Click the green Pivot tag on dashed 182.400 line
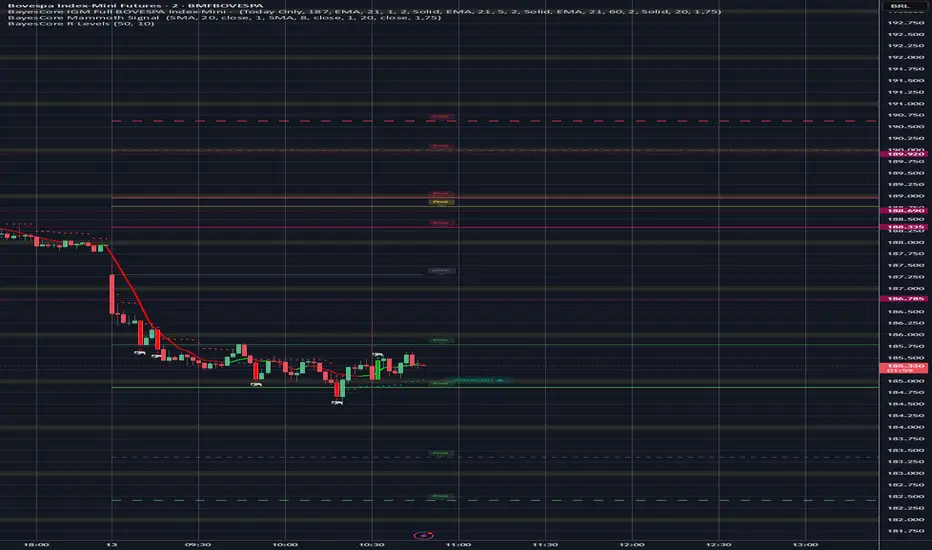932x550 pixels. coord(440,496)
